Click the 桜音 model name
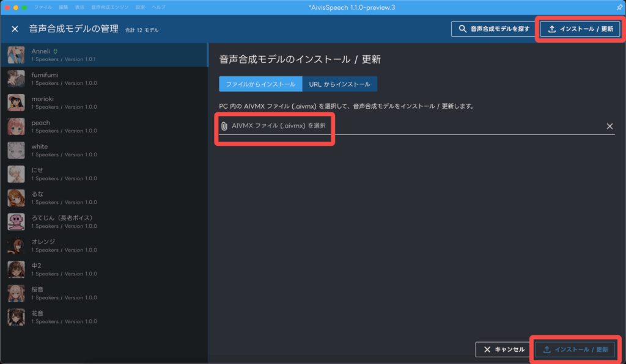 coord(37,289)
